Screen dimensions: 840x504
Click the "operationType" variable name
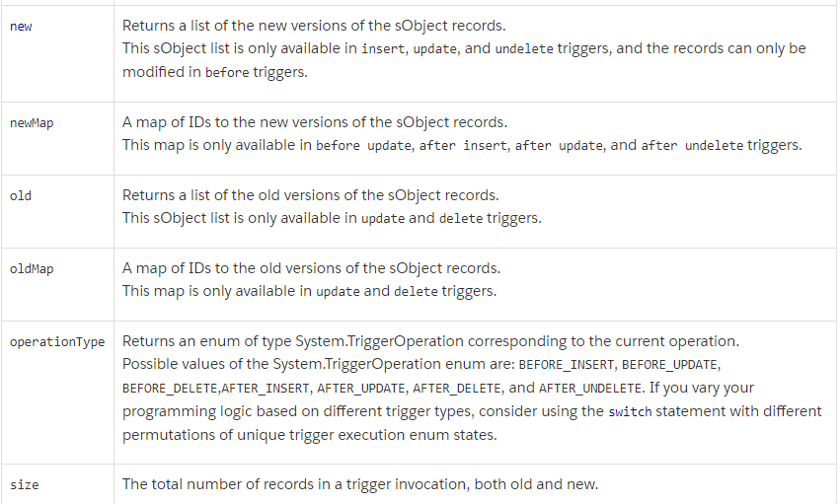pos(57,341)
